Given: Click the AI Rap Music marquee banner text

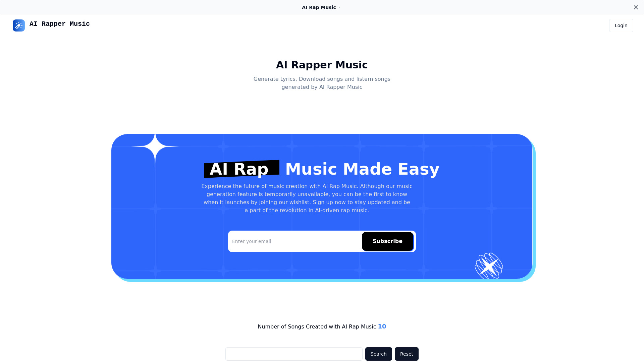Looking at the screenshot, I should pyautogui.click(x=318, y=7).
